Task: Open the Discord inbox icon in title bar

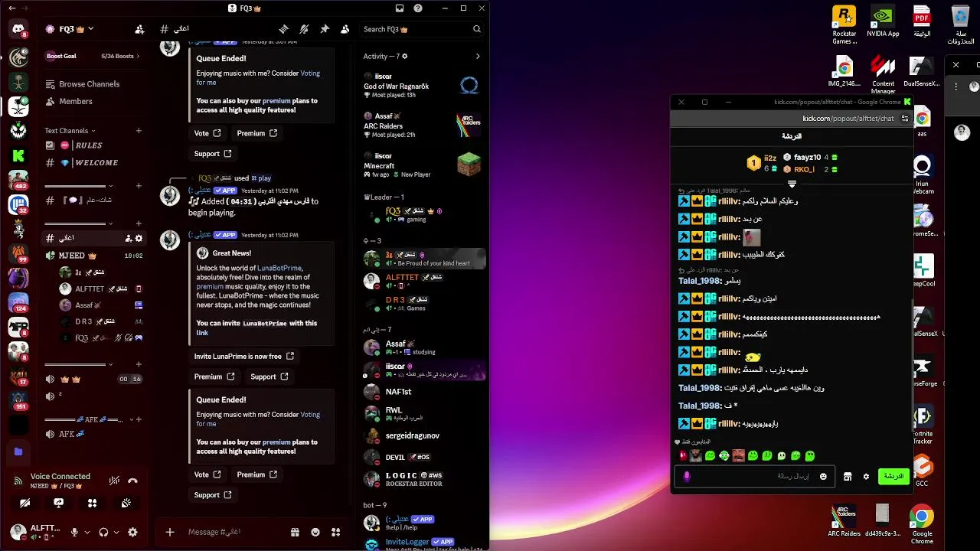Action: [400, 8]
